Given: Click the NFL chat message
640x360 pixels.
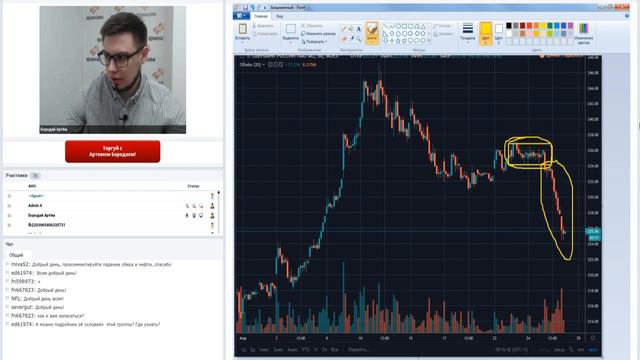Looking at the screenshot, I should tap(38, 299).
